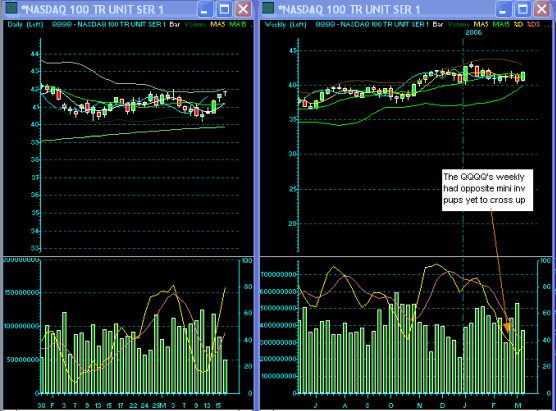Click the annotation note about QQQQ's weekly
The width and height of the screenshot is (556, 411).
click(487, 190)
